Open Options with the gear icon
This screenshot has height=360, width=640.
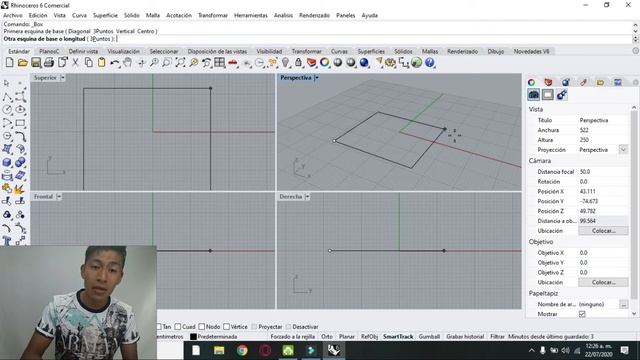pos(391,62)
